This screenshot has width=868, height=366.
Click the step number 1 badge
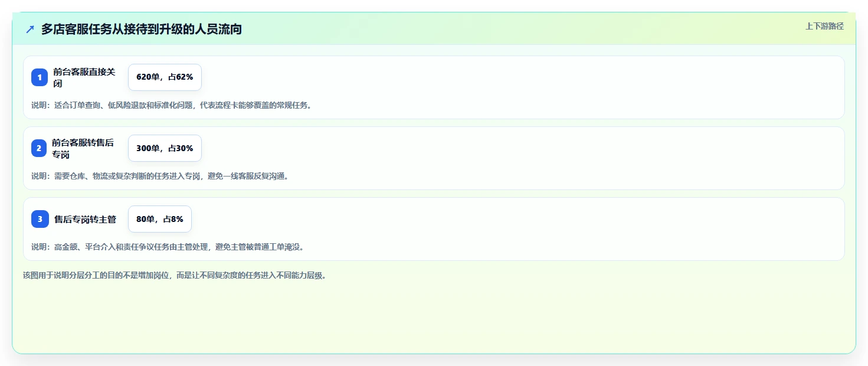40,77
